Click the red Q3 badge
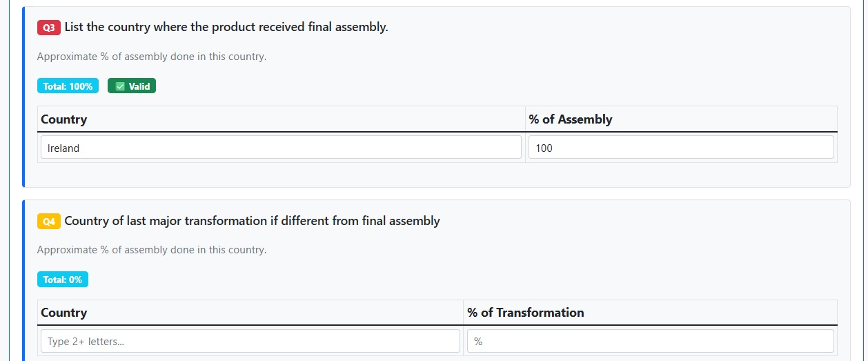 coord(48,28)
